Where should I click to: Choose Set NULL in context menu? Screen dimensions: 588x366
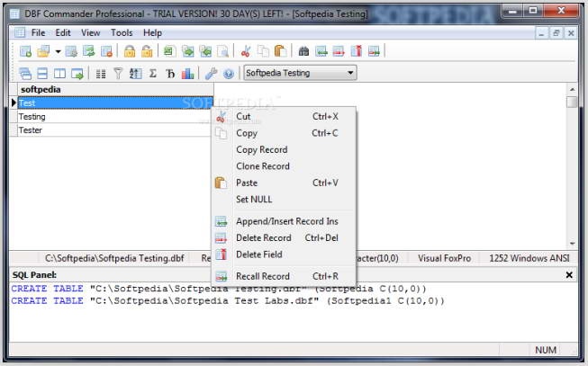[x=283, y=200]
